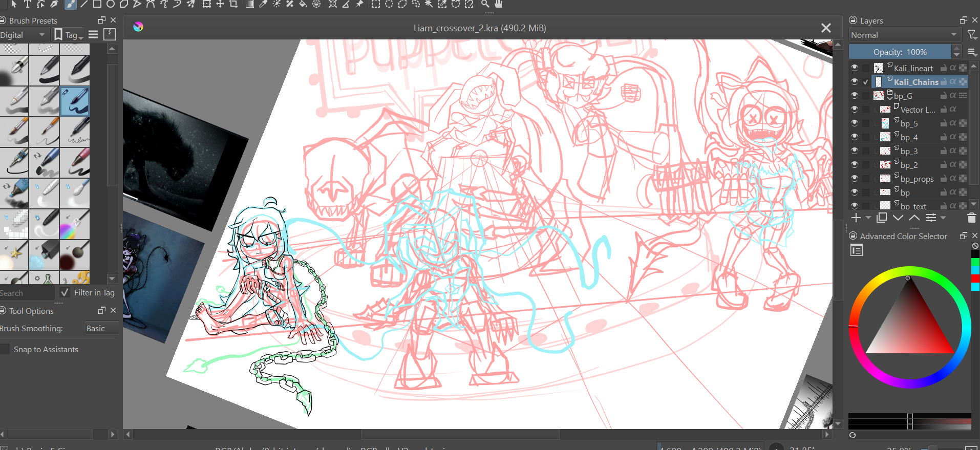Close the Liam_crossover_2.kra document

tap(826, 28)
